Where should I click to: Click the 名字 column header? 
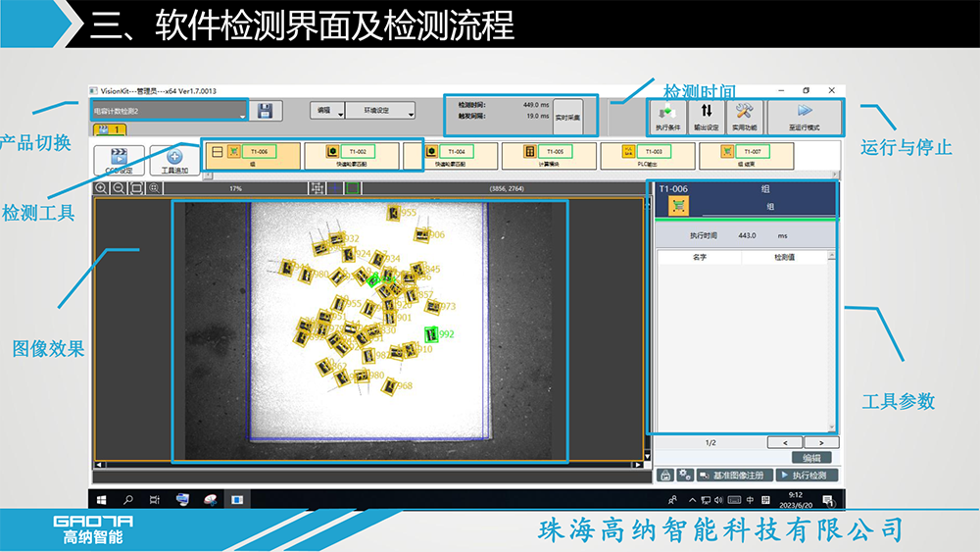point(700,257)
